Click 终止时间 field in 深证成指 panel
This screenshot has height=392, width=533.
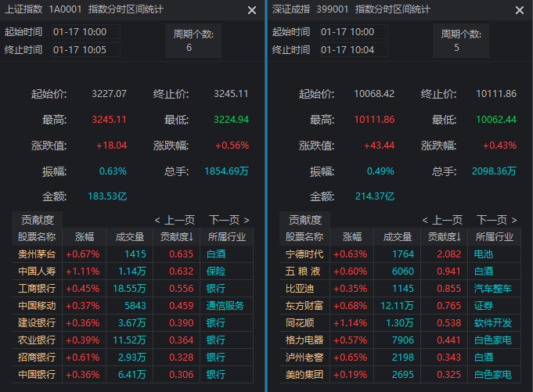click(x=353, y=49)
